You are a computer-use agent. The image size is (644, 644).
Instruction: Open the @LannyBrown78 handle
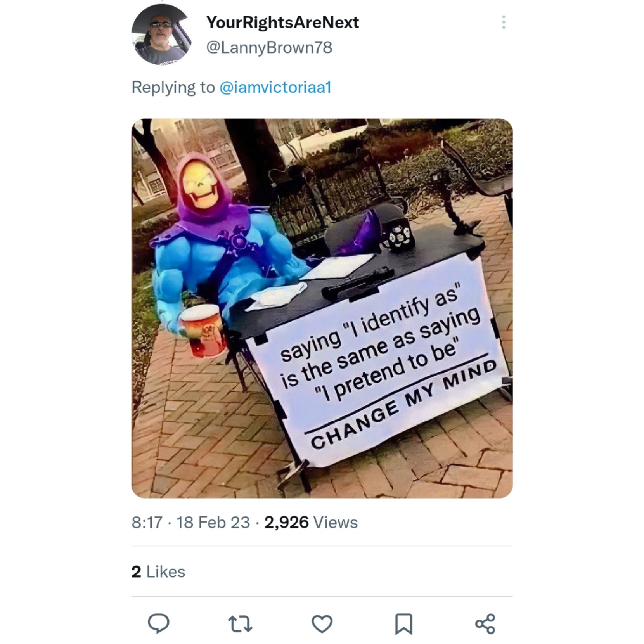(269, 48)
